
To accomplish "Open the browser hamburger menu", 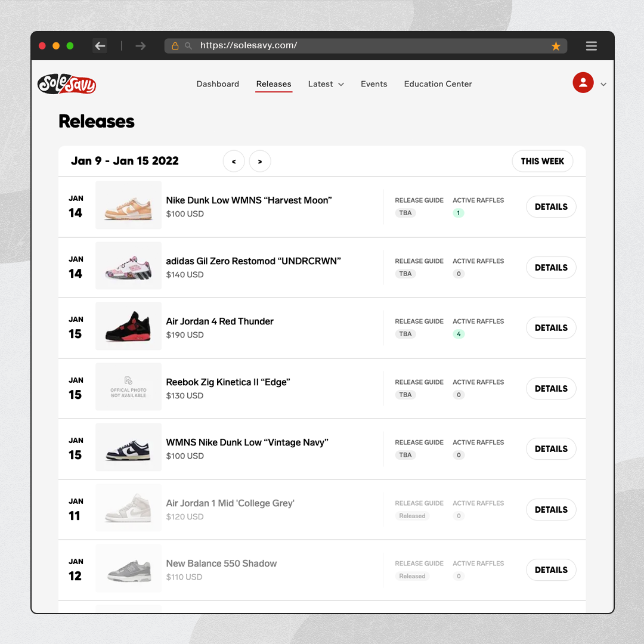I will pos(591,45).
